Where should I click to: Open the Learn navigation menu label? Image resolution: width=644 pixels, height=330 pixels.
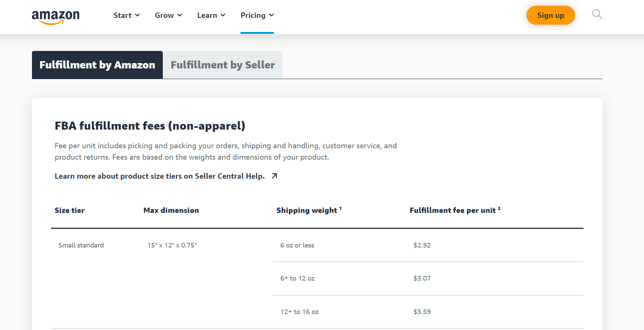(x=207, y=15)
